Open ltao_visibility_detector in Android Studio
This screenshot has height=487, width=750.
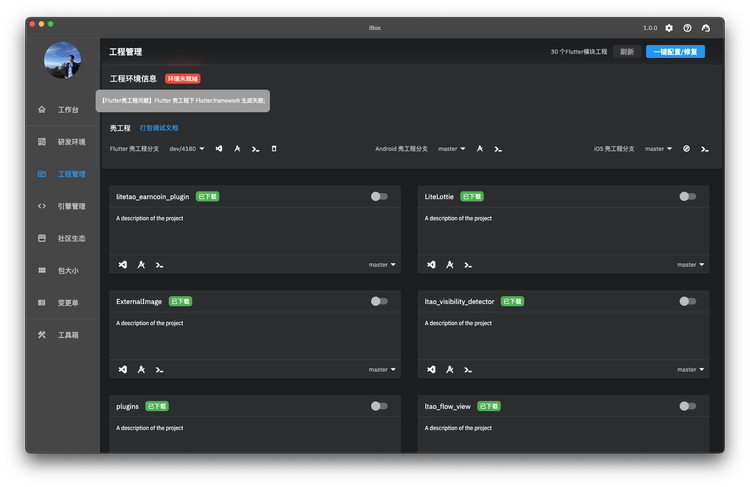(x=450, y=369)
